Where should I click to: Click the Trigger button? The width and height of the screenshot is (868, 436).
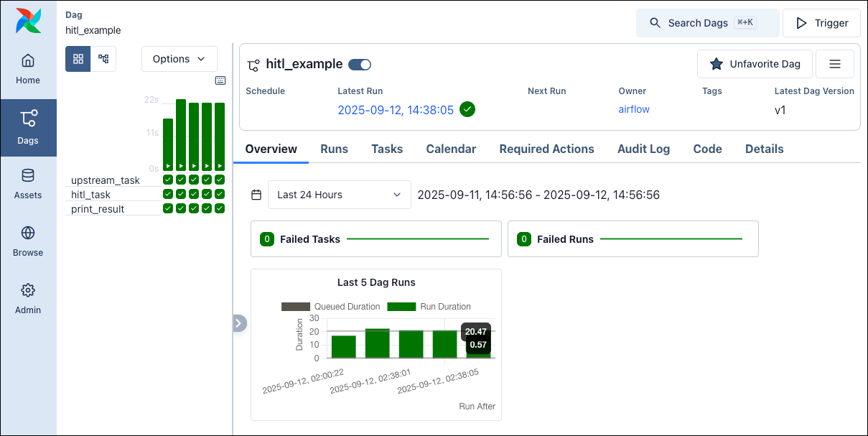[x=821, y=22]
